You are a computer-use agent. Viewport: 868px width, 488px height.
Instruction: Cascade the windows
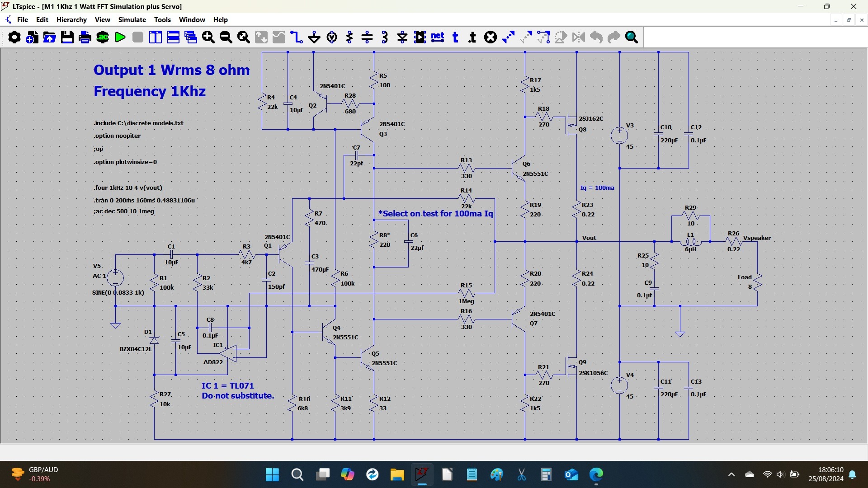click(191, 37)
